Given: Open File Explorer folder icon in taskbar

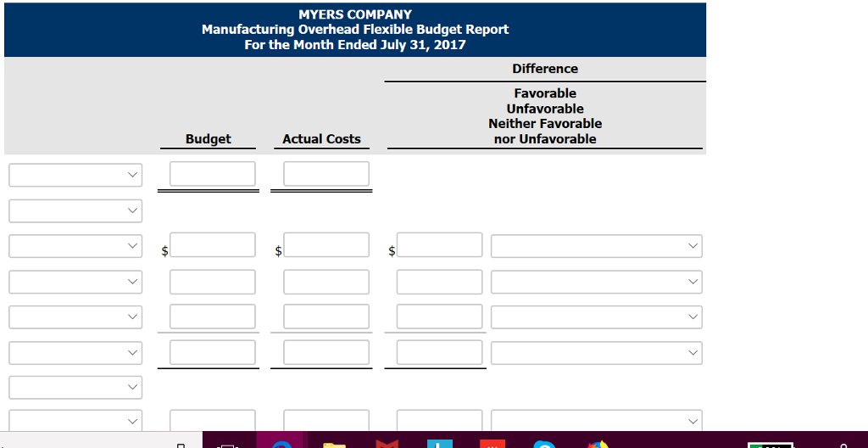Looking at the screenshot, I should (334, 444).
